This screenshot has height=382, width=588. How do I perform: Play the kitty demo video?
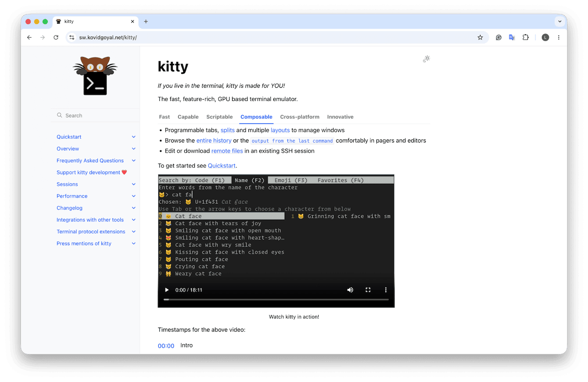[x=167, y=290]
